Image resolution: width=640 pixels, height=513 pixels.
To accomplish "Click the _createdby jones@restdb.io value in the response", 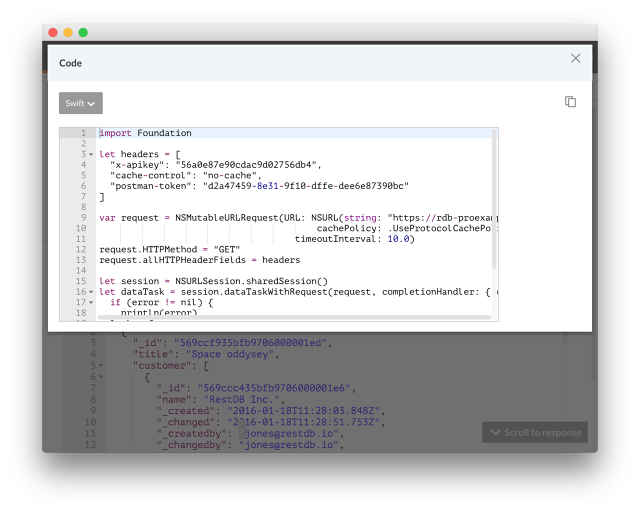I will [x=289, y=433].
